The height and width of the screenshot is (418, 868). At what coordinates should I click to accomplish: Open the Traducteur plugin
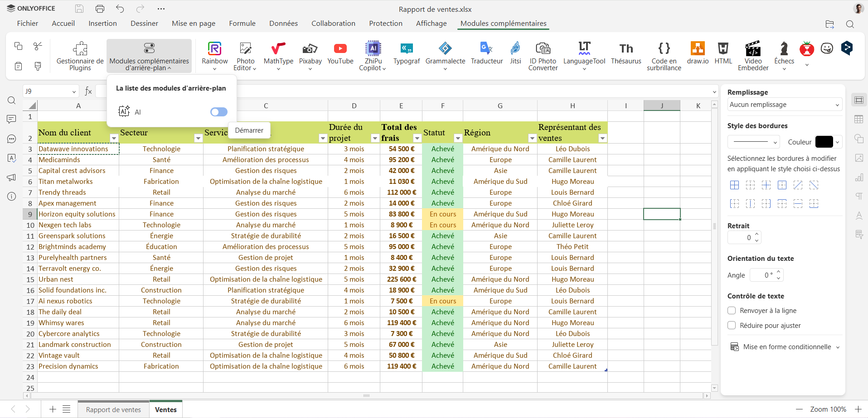click(x=487, y=52)
